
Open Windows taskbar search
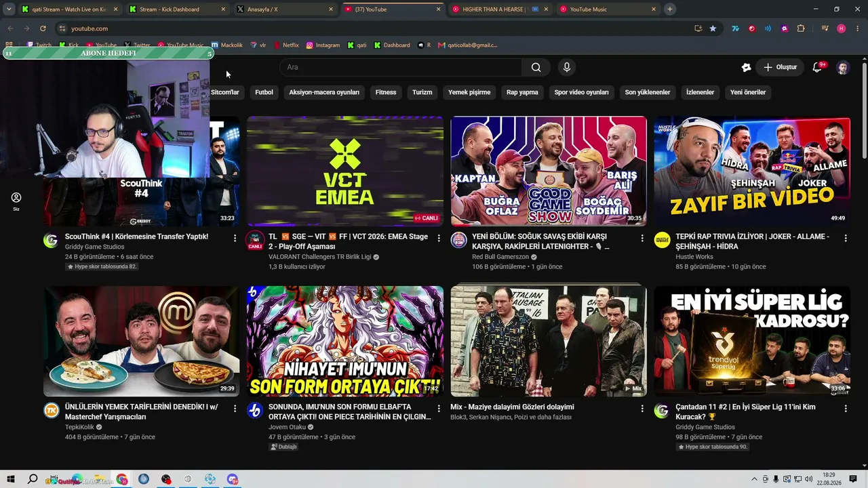click(x=33, y=479)
